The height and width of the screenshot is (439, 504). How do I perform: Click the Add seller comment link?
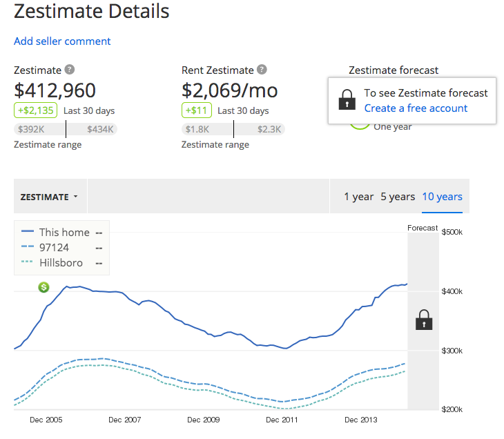click(x=62, y=41)
